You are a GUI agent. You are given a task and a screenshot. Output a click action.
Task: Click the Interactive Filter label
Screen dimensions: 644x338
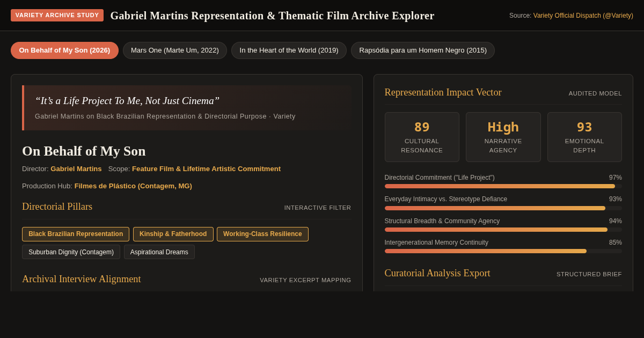[x=318, y=208]
